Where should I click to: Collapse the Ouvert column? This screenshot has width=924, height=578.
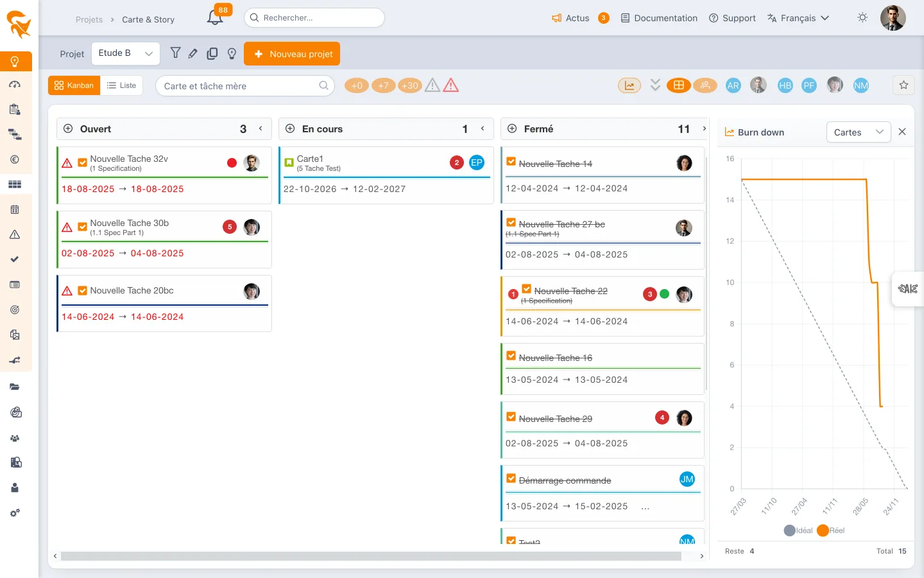click(261, 128)
